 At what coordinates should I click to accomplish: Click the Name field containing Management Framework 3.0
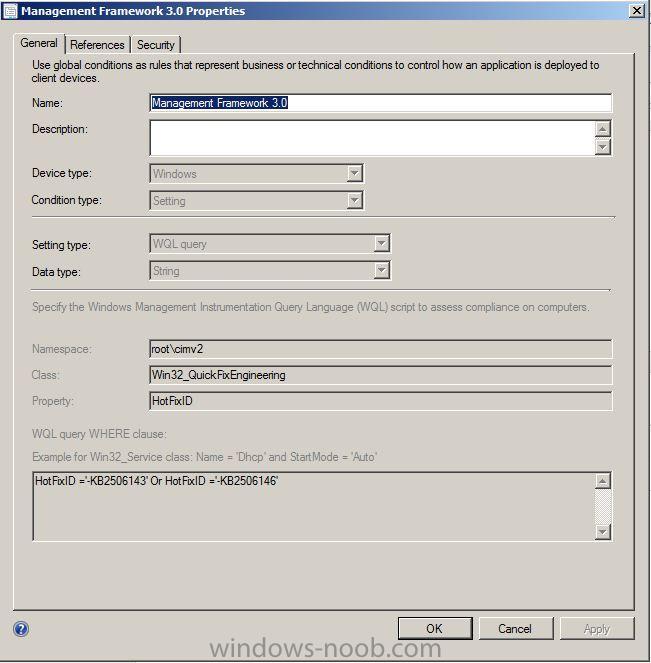pos(380,103)
